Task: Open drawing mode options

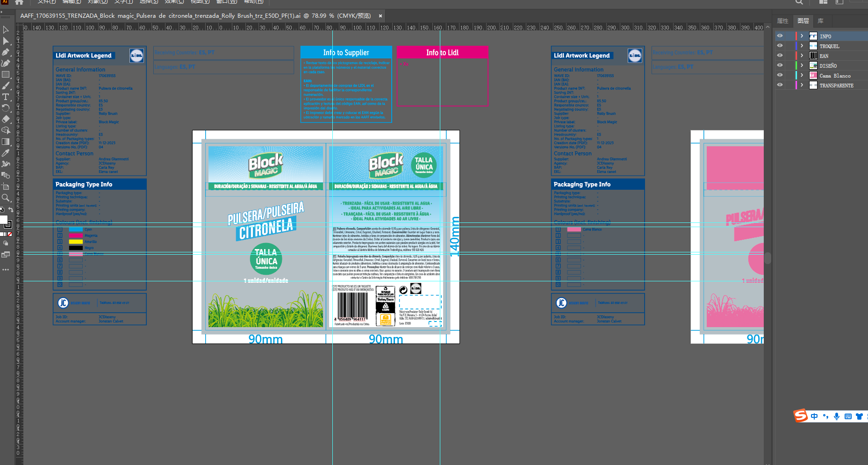Action: 6,243
